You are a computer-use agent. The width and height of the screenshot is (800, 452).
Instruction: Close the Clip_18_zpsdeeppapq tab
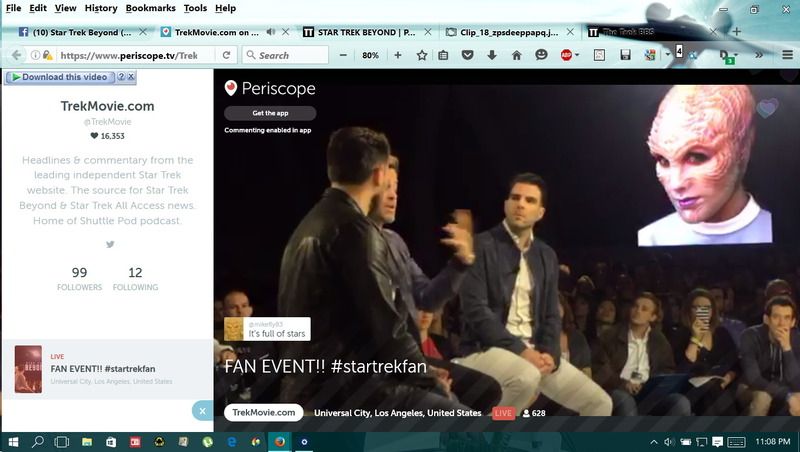tap(570, 32)
